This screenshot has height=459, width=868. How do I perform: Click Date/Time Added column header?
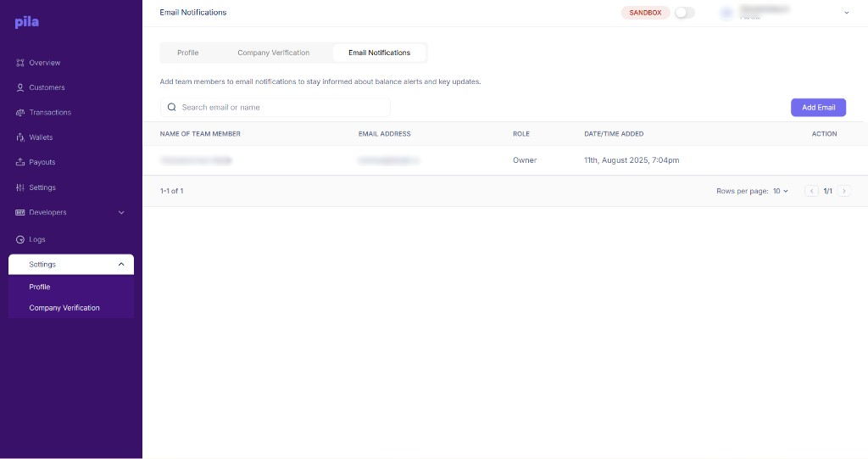[614, 133]
